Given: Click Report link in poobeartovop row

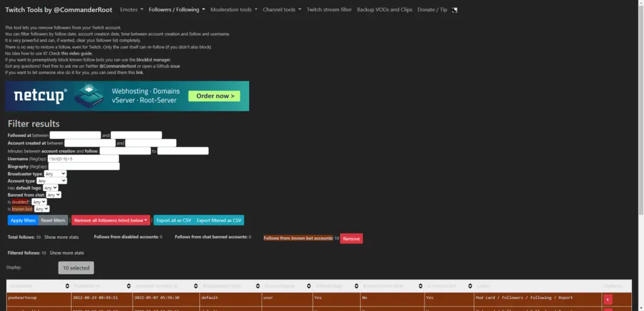Looking at the screenshot, I should (x=565, y=297).
